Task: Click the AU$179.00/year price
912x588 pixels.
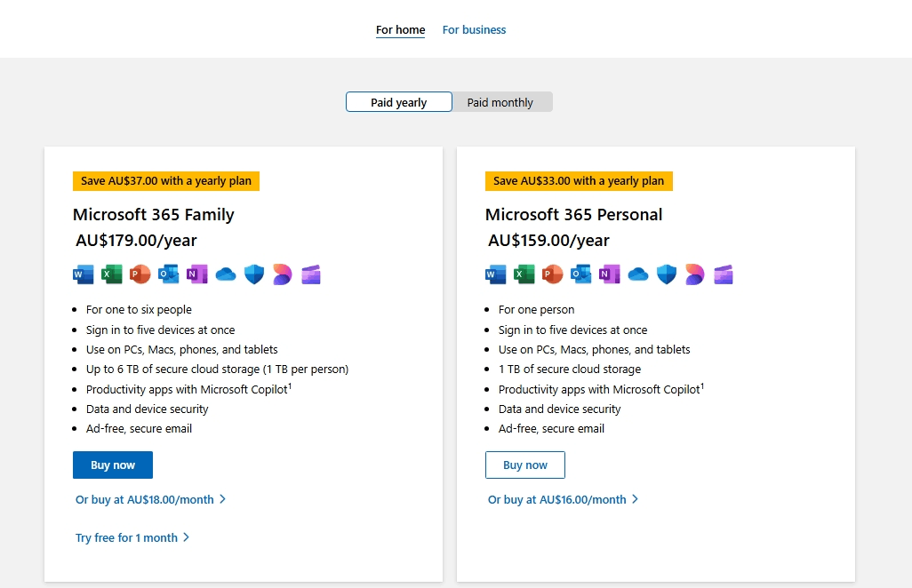Action: pyautogui.click(x=136, y=240)
